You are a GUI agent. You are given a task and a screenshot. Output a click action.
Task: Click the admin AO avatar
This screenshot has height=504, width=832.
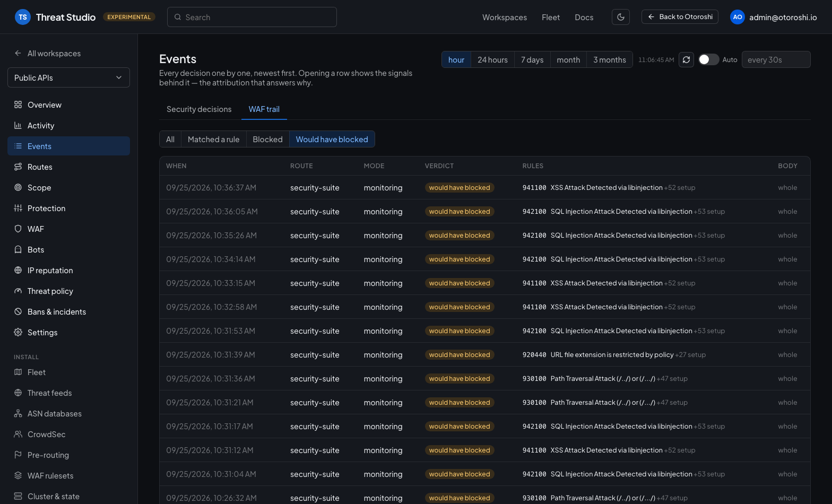[x=738, y=17]
